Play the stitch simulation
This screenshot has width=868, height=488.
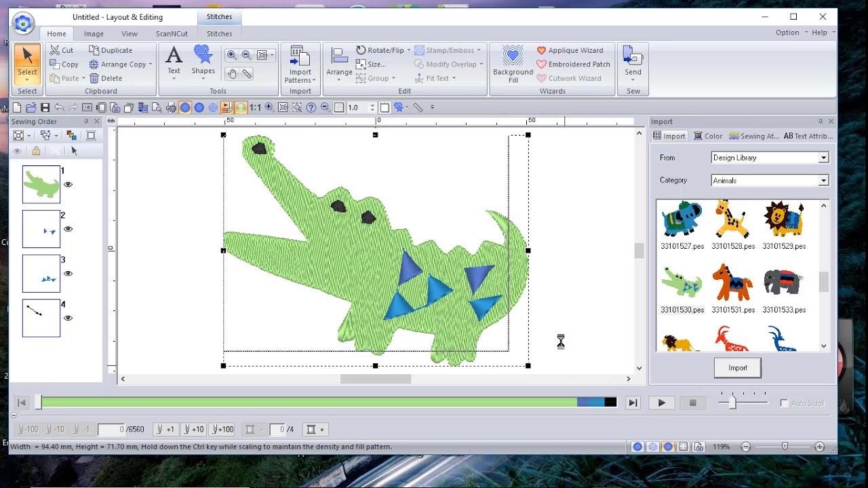(x=661, y=403)
